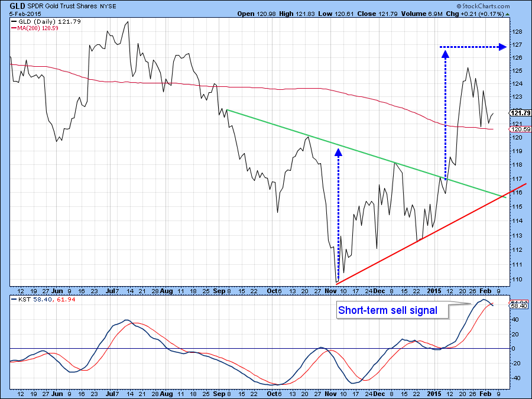Click the Open 120.98 value
This screenshot has width=532, height=399.
(x=257, y=14)
